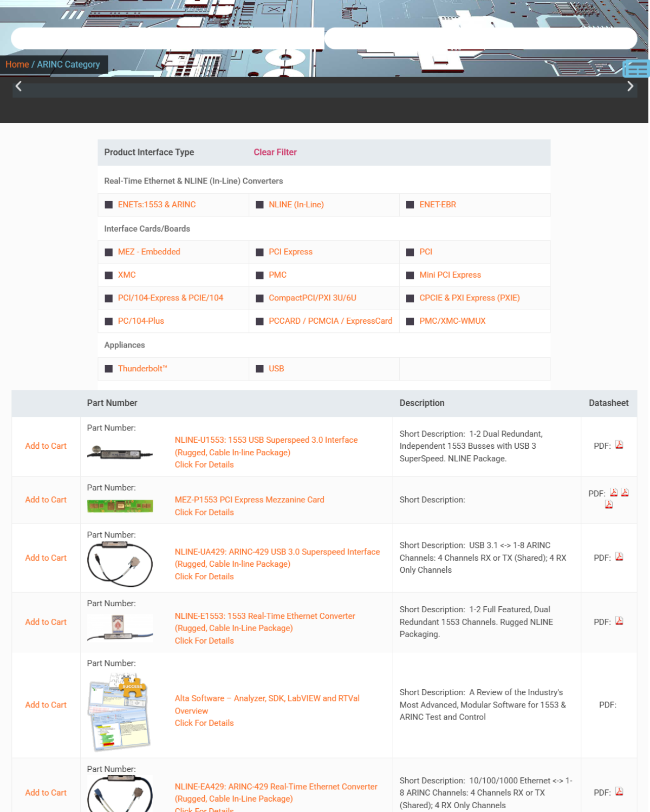Click the next slide right arrow
Viewport: 650px width, 812px height.
[x=630, y=86]
